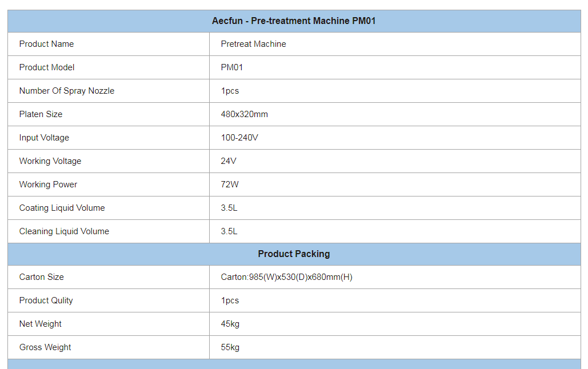Image resolution: width=588 pixels, height=369 pixels.
Task: Click the Working Voltage label
Action: (x=50, y=161)
